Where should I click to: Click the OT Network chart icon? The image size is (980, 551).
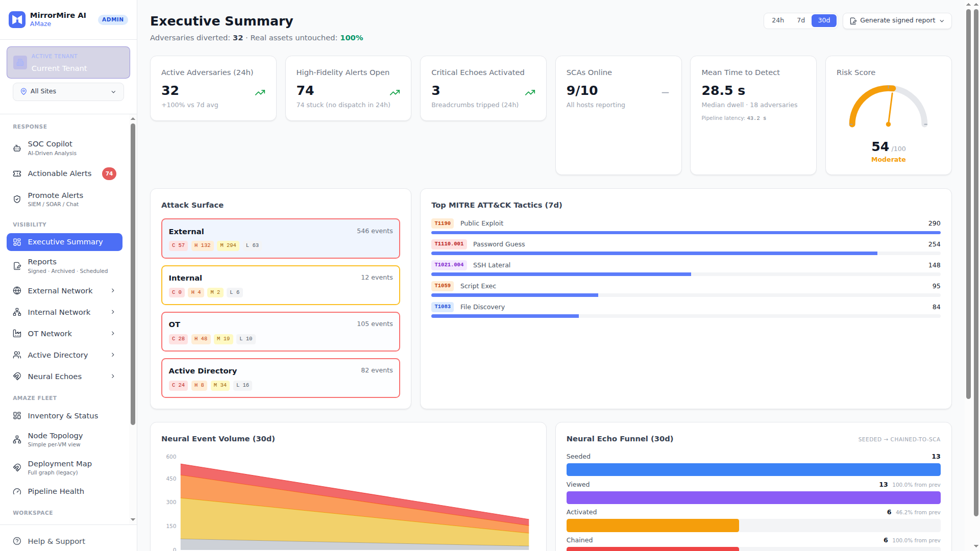pyautogui.click(x=17, y=334)
